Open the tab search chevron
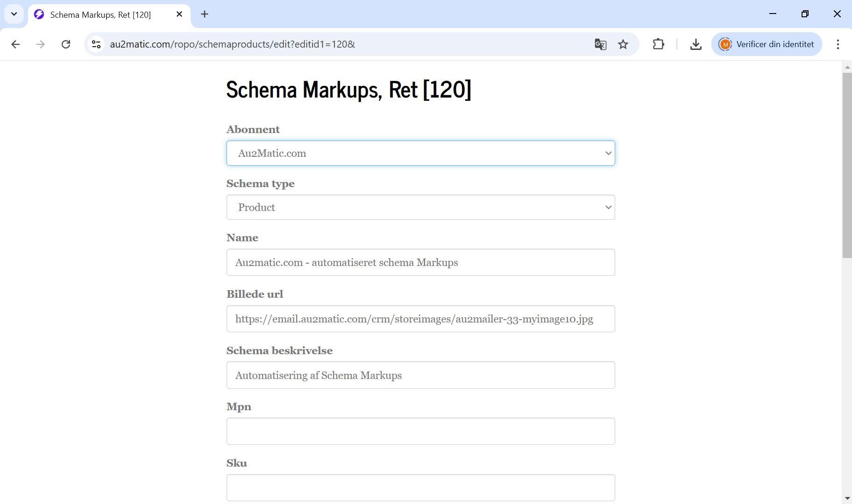 pos(14,14)
